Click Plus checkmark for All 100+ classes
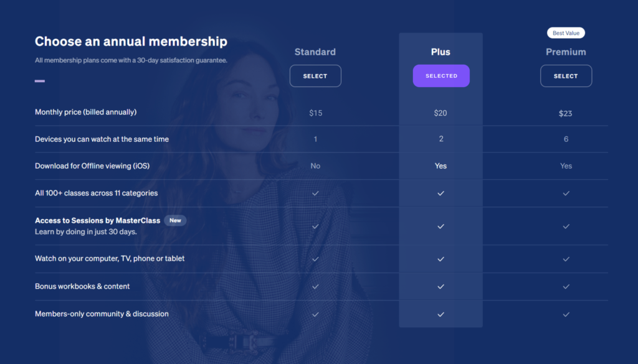Image resolution: width=638 pixels, height=364 pixels. 441,193
